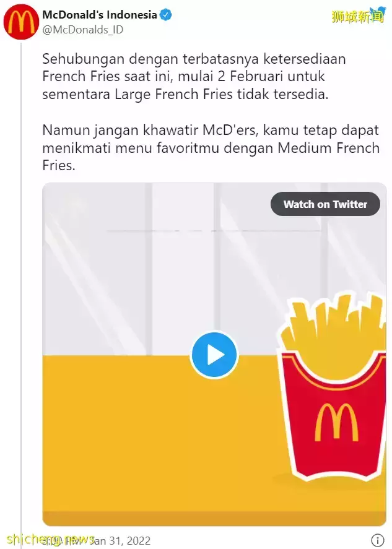Click the tweet paragraph starting with Sehubungan
The width and height of the screenshot is (392, 549).
click(x=194, y=76)
